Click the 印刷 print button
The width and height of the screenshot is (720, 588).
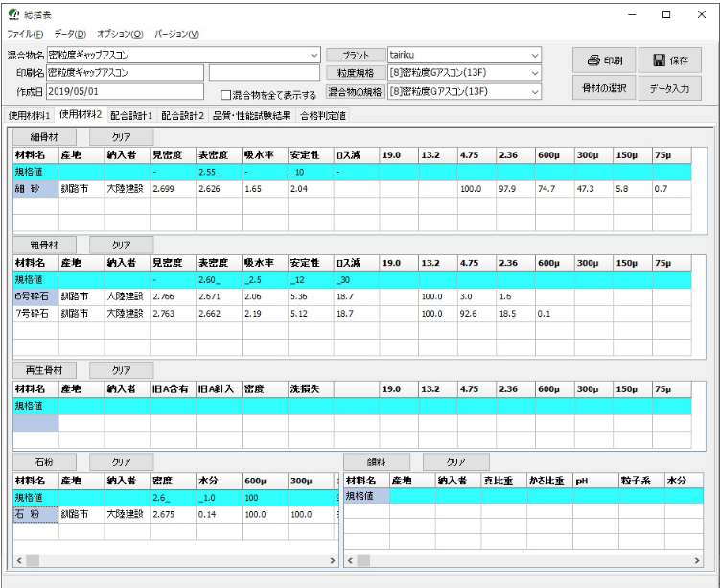click(602, 59)
